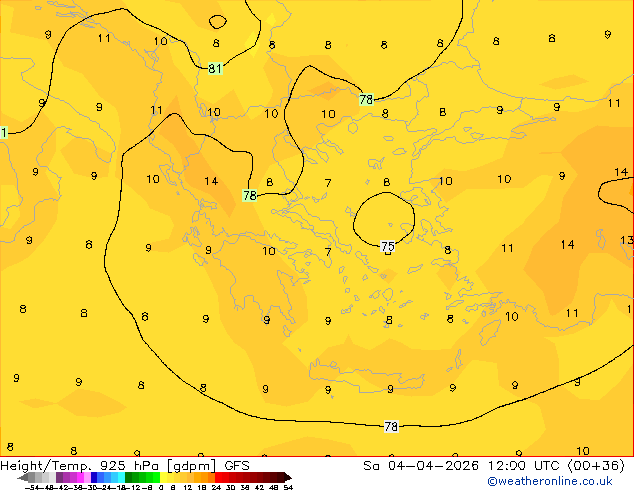This screenshot has width=634, height=490.
Task: Click the left gray arrow of the legend
Action: (23, 477)
